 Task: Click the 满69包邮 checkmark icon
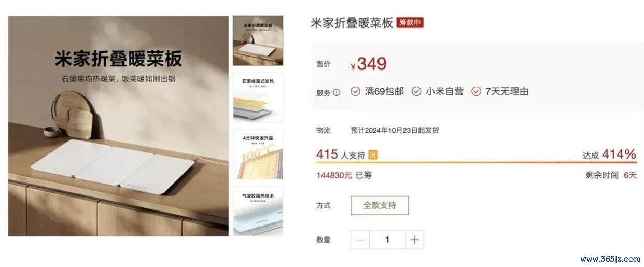tap(355, 91)
